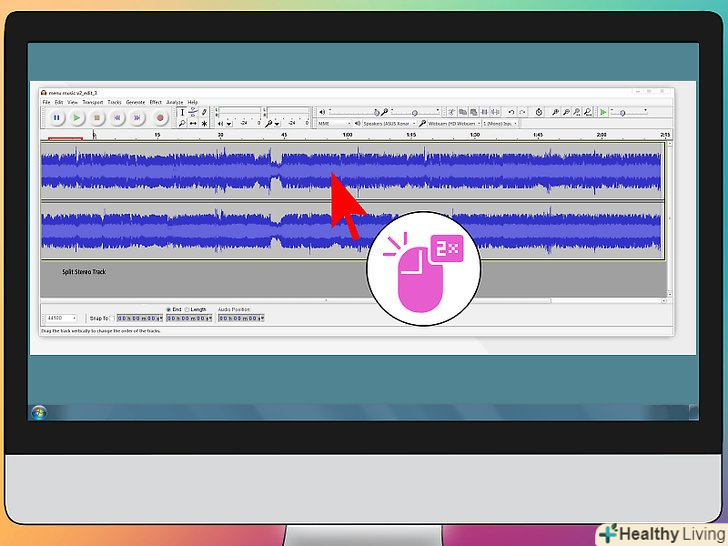The height and width of the screenshot is (546, 728).
Task: Open the Help menu
Action: click(193, 102)
